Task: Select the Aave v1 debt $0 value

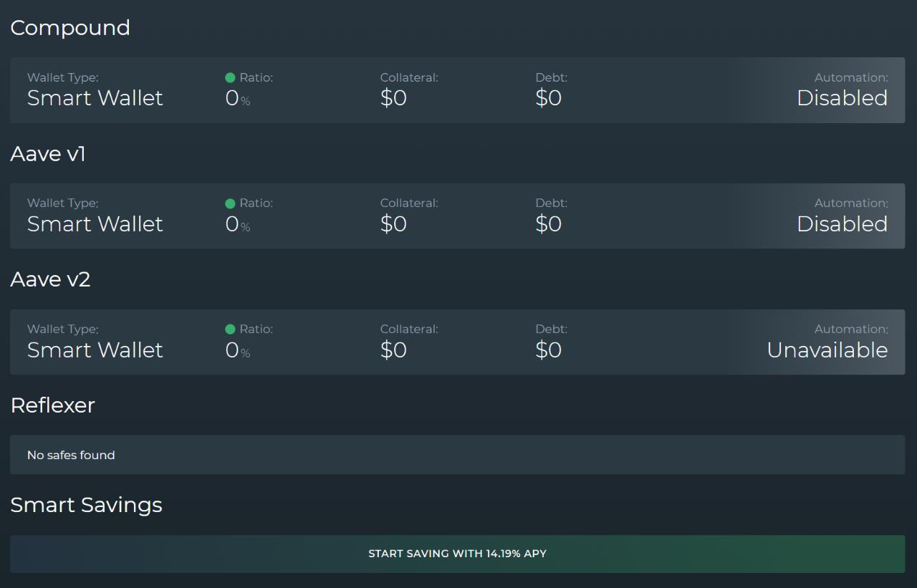Action: point(548,224)
